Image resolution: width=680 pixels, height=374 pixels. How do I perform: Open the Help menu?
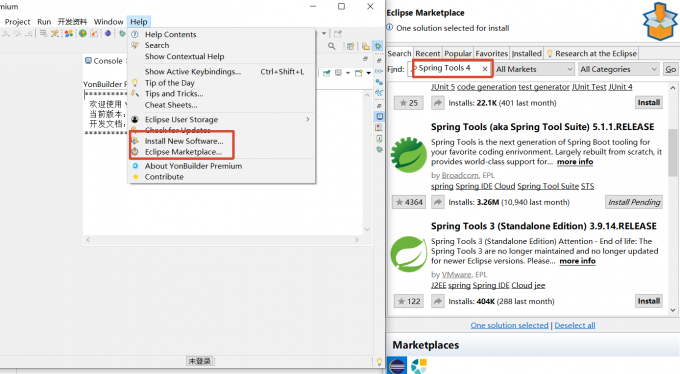139,22
